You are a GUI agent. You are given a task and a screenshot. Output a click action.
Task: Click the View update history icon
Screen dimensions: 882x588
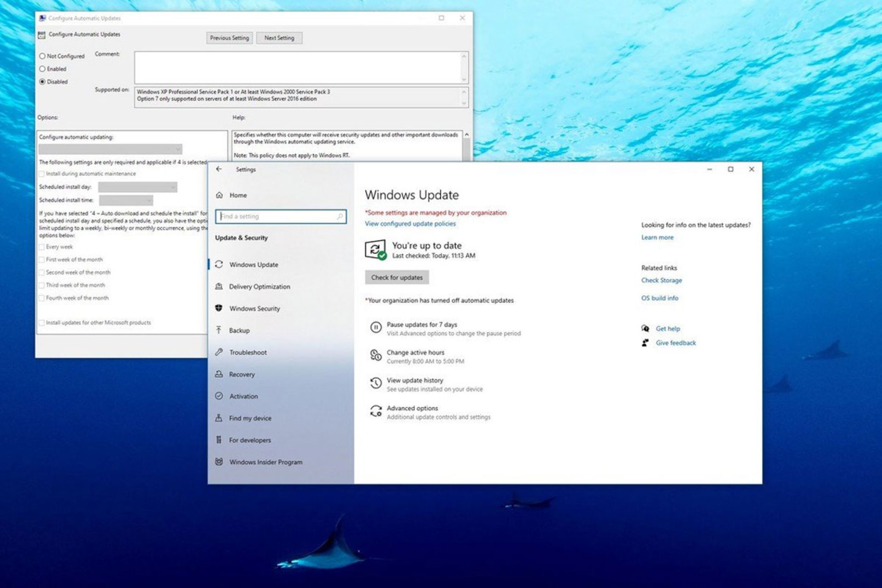(x=376, y=384)
